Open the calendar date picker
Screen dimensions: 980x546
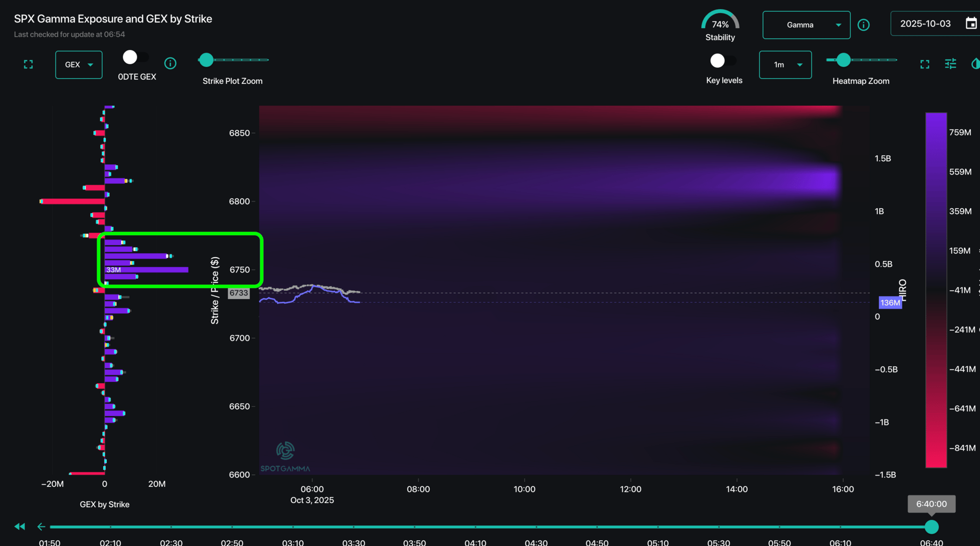coord(971,23)
